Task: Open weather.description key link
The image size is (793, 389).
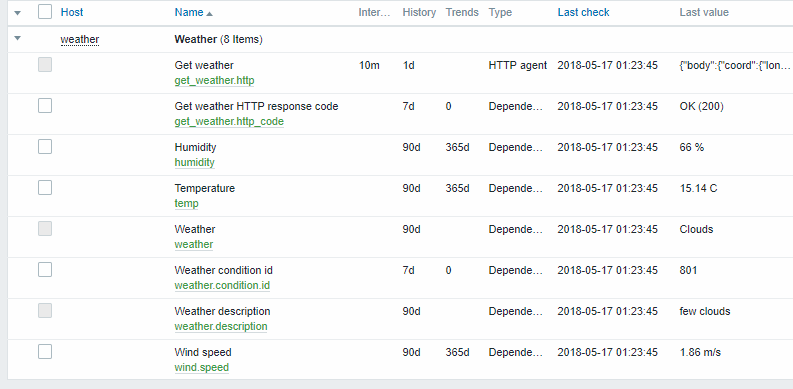Action: [221, 326]
